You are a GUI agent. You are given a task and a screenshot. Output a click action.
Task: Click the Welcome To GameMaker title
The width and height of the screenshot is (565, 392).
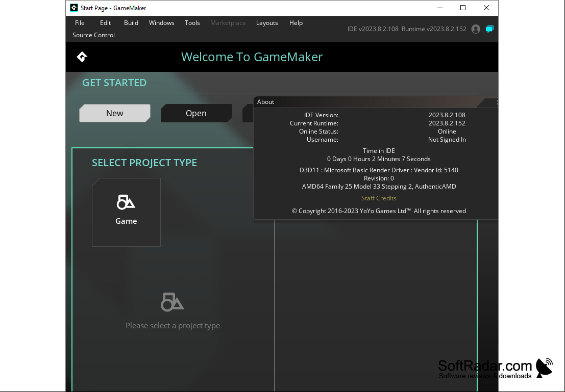[252, 57]
